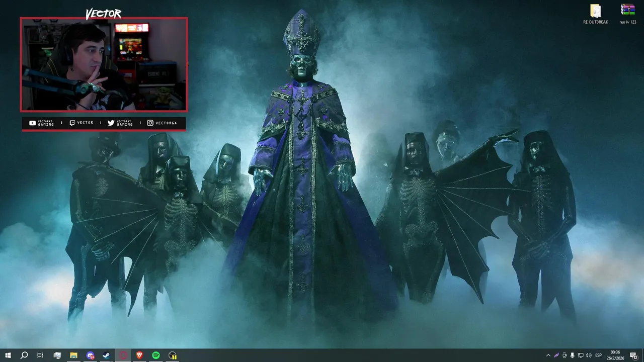644x362 pixels.
Task: Open taskbar Search magnifier
Action: [24, 355]
